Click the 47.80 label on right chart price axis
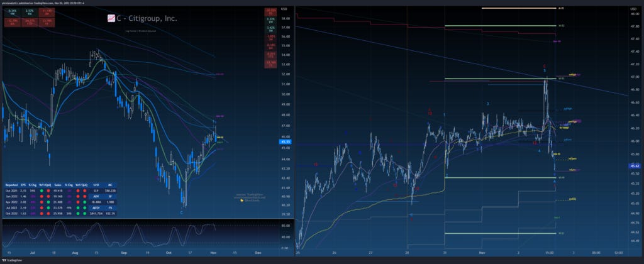This screenshot has width=644, height=264. point(634,26)
